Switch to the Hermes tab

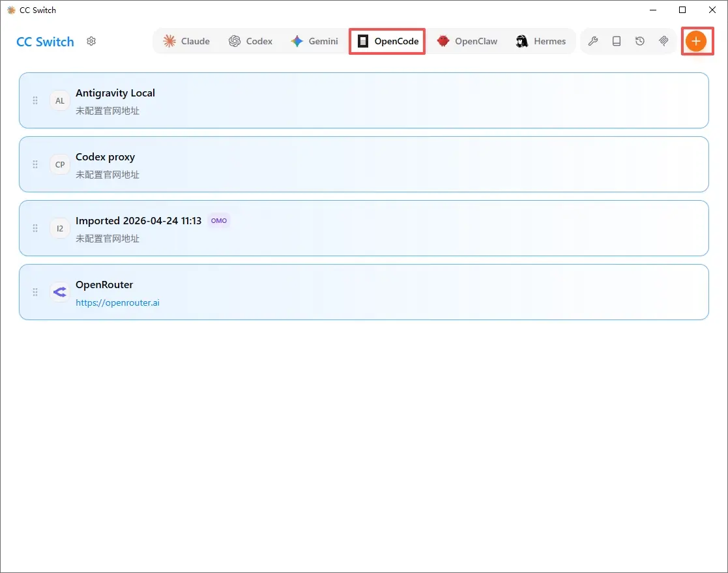tap(541, 41)
